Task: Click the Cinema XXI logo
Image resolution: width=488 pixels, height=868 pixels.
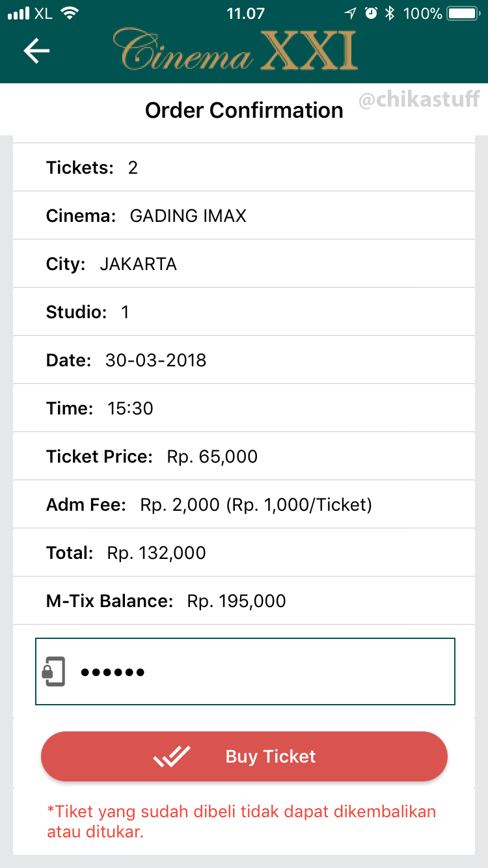Action: click(x=236, y=50)
